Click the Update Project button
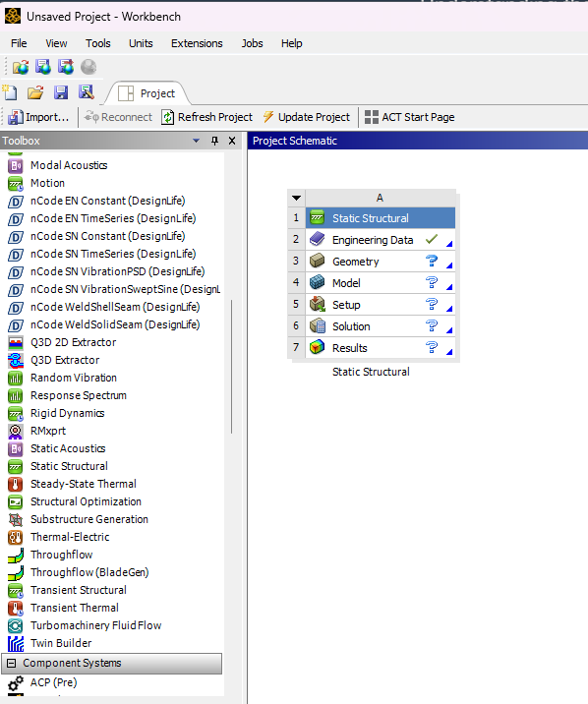The width and height of the screenshot is (588, 704). [x=306, y=117]
